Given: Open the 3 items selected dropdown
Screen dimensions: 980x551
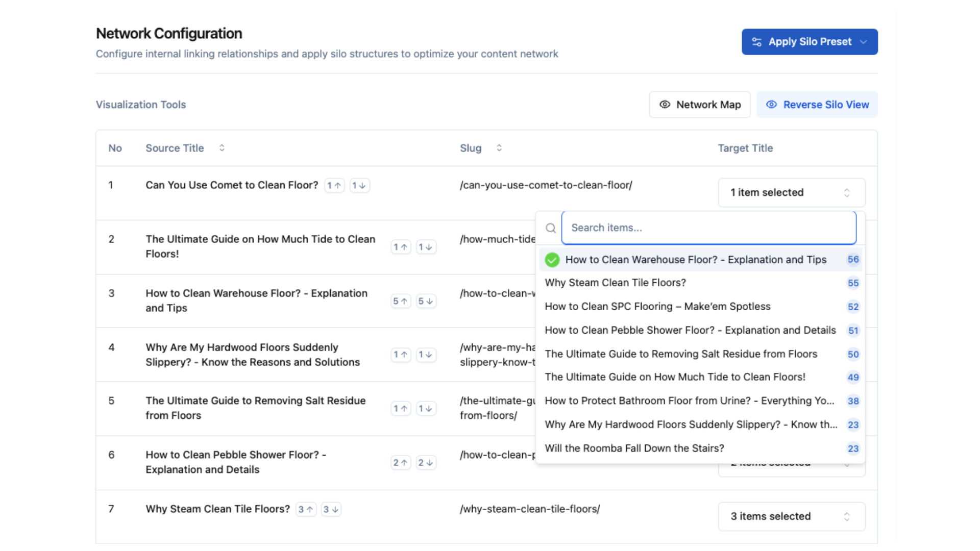Looking at the screenshot, I should pyautogui.click(x=791, y=516).
